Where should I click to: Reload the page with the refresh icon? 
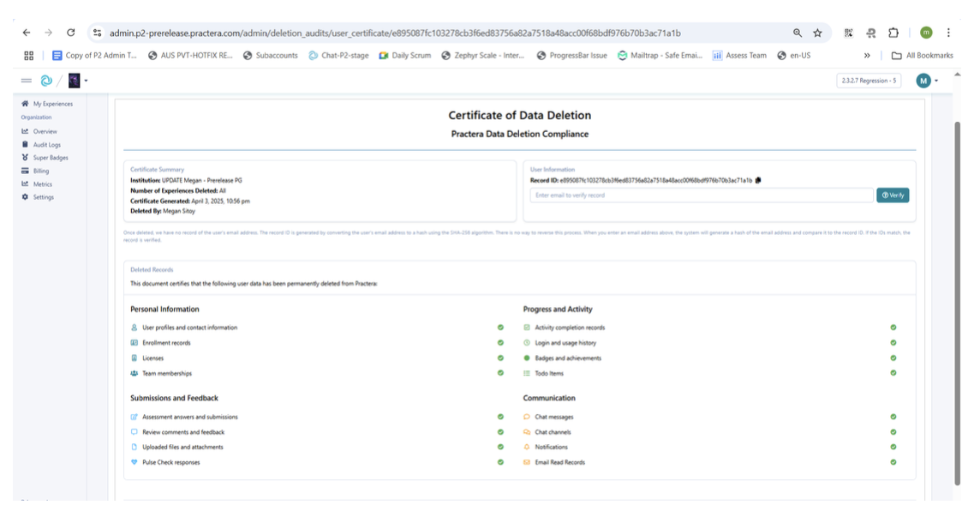click(x=70, y=33)
